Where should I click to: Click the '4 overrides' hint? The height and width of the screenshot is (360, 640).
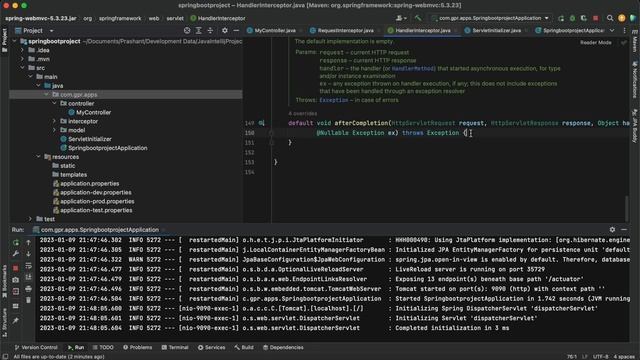pyautogui.click(x=302, y=113)
